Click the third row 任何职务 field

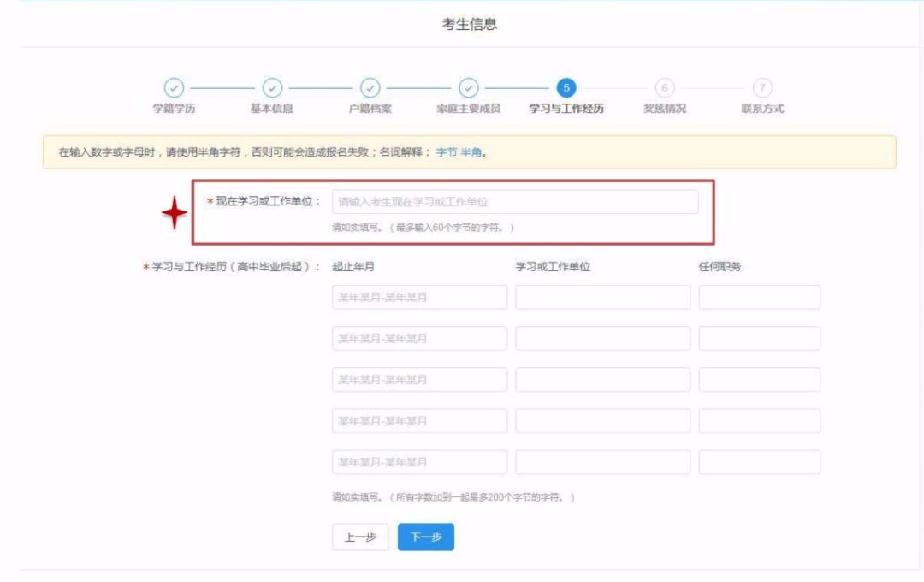click(x=759, y=380)
